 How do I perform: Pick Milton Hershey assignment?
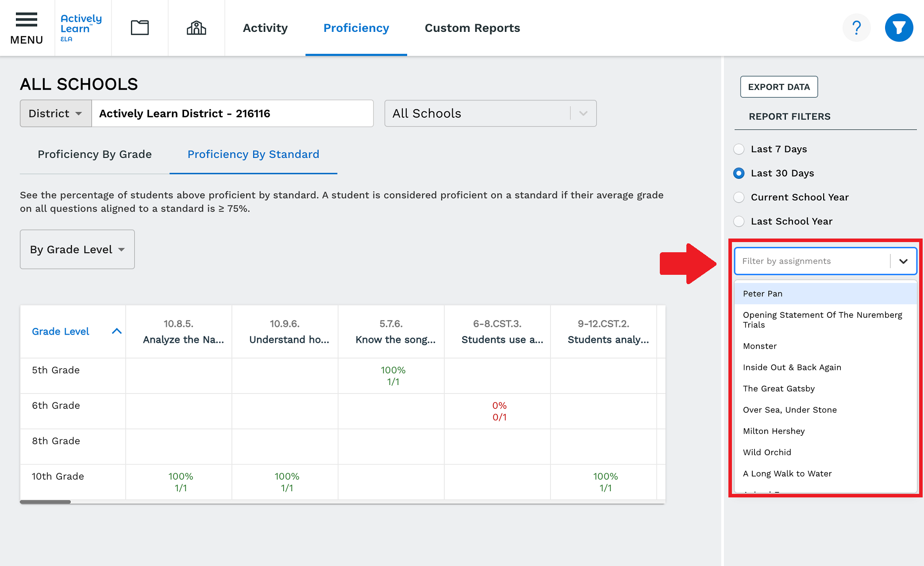click(x=825, y=431)
